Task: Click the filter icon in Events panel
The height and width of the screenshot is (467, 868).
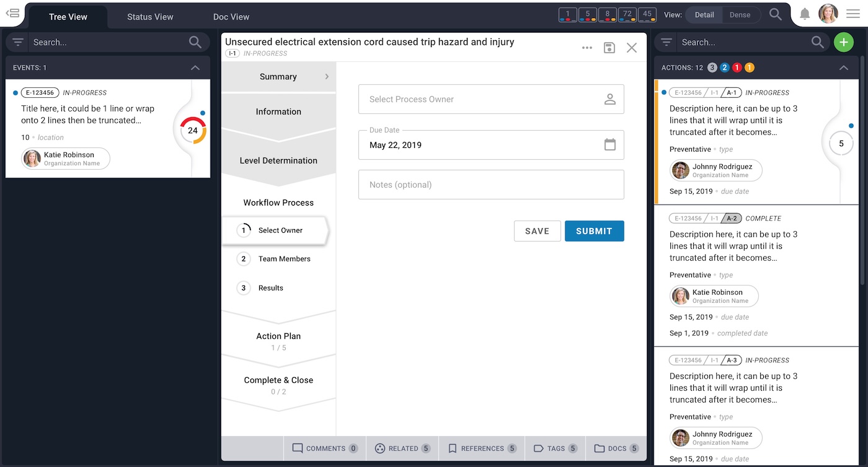Action: [18, 42]
